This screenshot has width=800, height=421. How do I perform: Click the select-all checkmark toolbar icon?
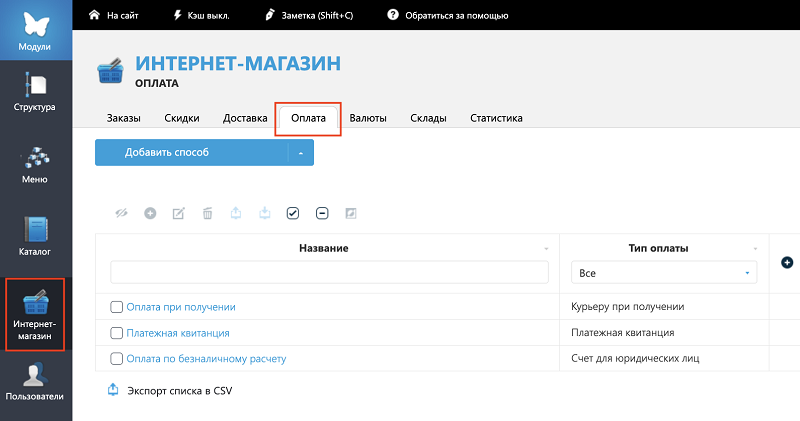pyautogui.click(x=293, y=213)
